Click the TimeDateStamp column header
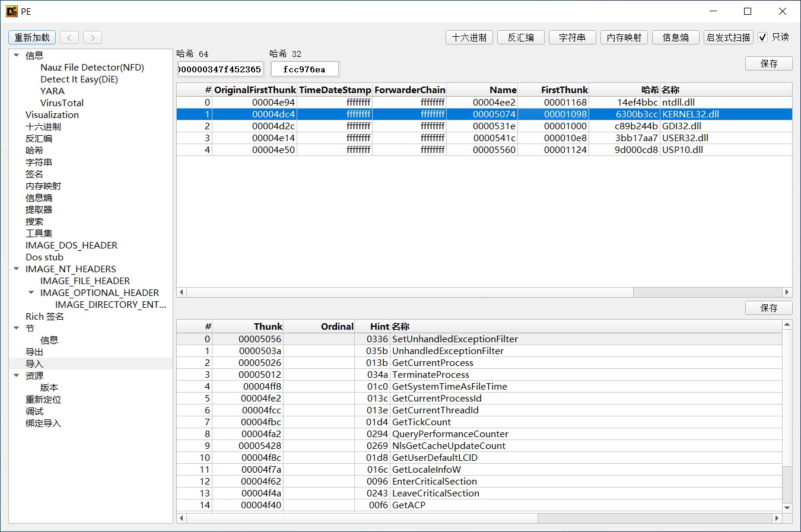 pos(335,90)
